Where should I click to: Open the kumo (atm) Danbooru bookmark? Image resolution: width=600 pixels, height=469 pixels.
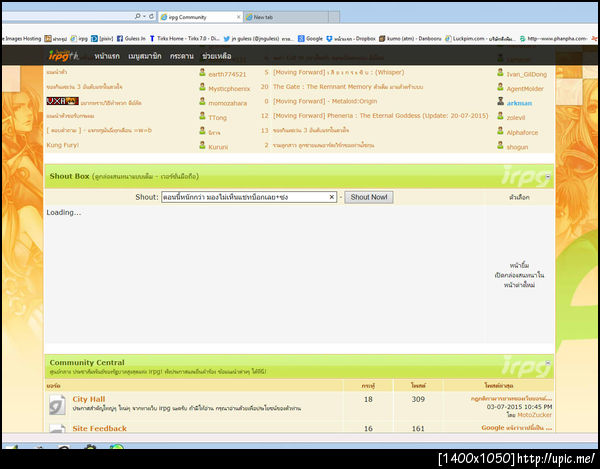pyautogui.click(x=410, y=39)
